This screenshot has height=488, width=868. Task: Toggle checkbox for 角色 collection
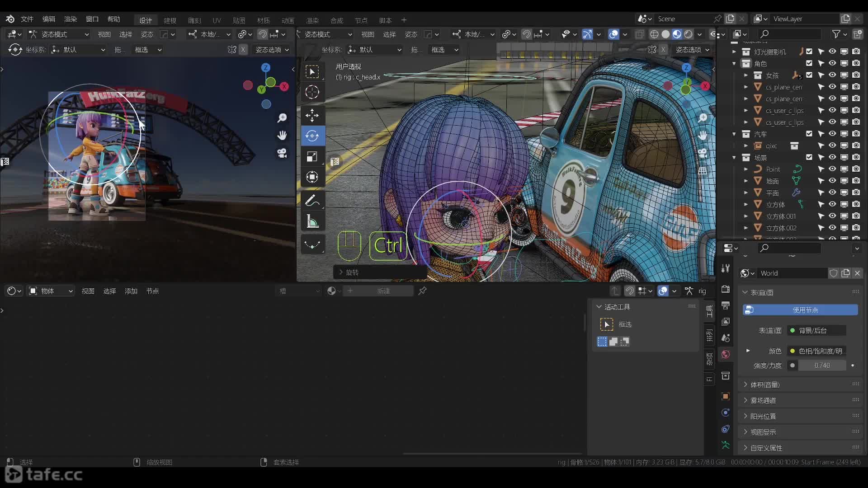pos(809,63)
